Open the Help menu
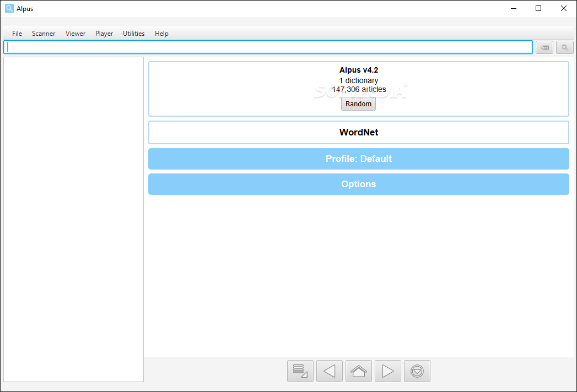The width and height of the screenshot is (577, 392). tap(161, 34)
